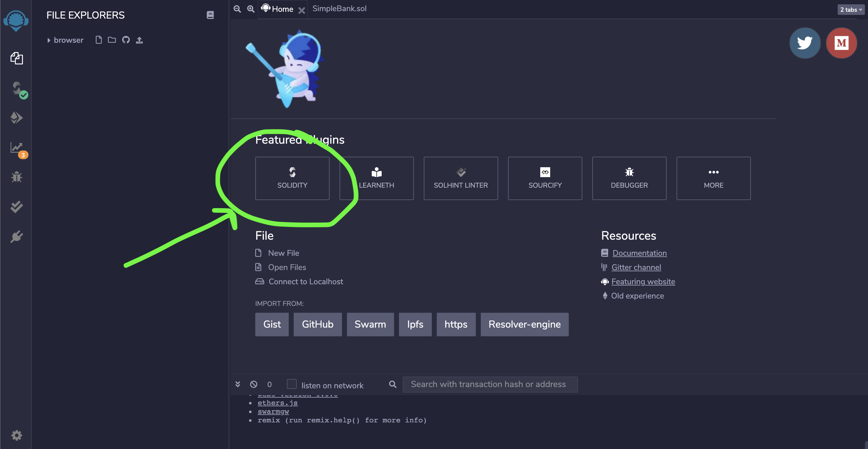Open the LearnEth plugin
Viewport: 868px width, 449px height.
click(376, 178)
